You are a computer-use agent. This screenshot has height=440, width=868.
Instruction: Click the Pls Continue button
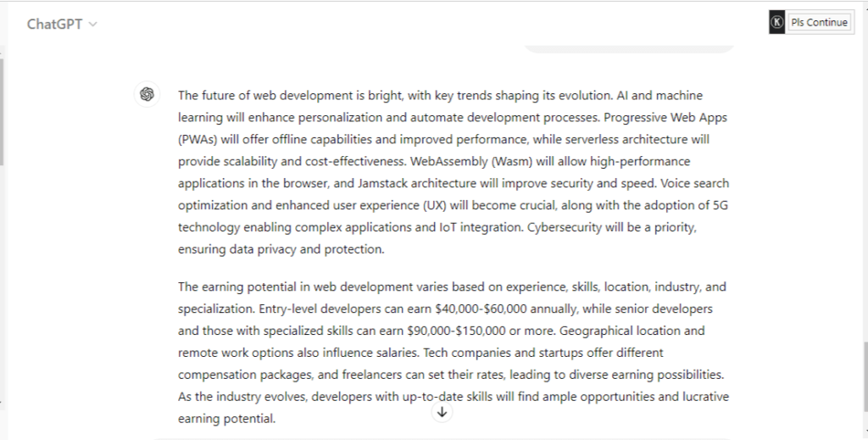[820, 23]
